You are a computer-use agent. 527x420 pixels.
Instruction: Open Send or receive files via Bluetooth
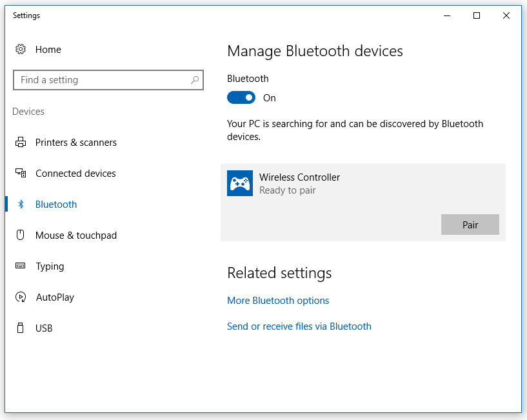(299, 326)
